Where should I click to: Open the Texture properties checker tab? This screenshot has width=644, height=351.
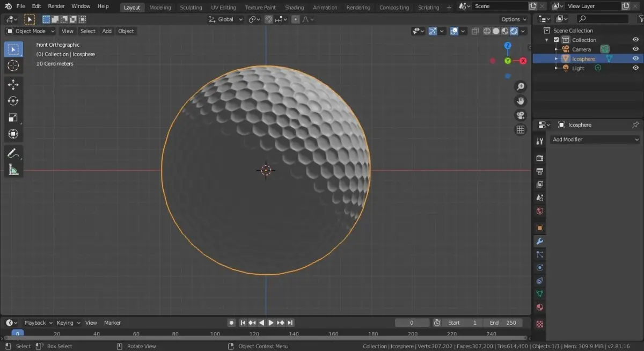[x=540, y=324]
